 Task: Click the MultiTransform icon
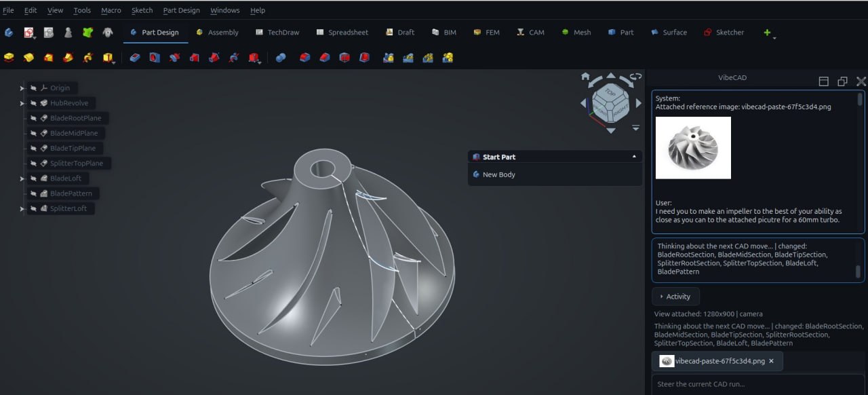(x=447, y=58)
